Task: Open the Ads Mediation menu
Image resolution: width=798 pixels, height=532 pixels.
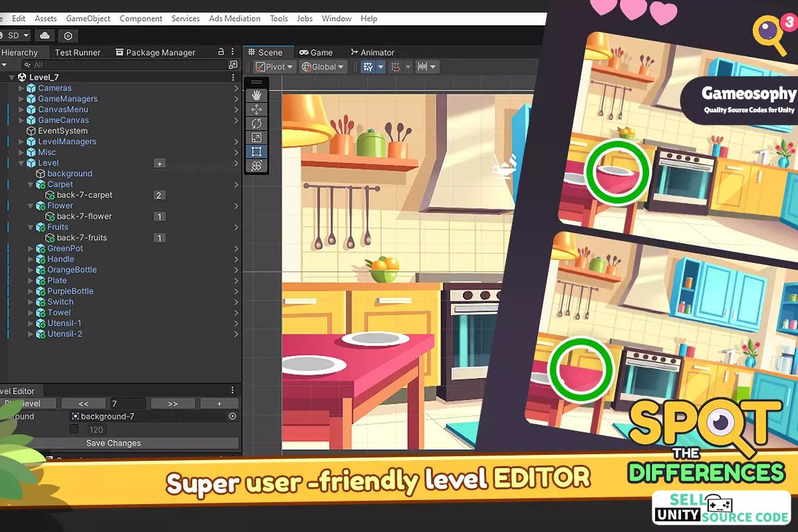Action: click(235, 19)
